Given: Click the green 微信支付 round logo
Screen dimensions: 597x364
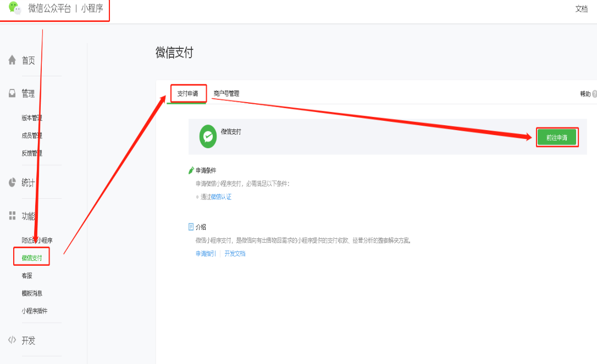Looking at the screenshot, I should [x=208, y=137].
